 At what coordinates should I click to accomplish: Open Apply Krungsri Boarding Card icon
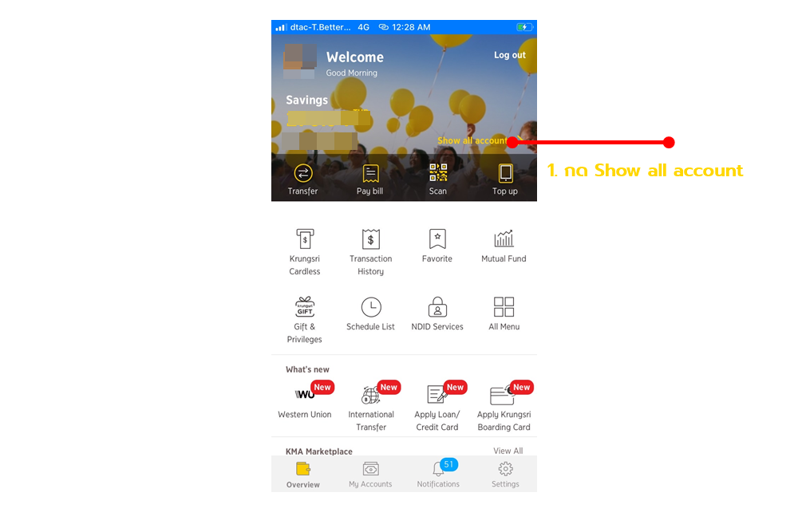[x=502, y=395]
